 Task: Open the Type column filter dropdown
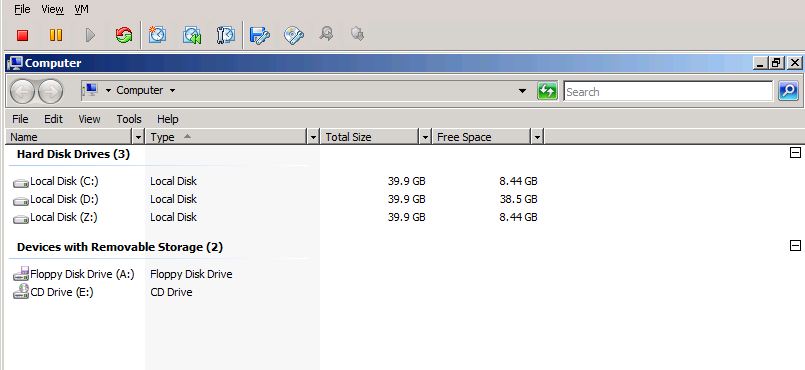pyautogui.click(x=314, y=137)
